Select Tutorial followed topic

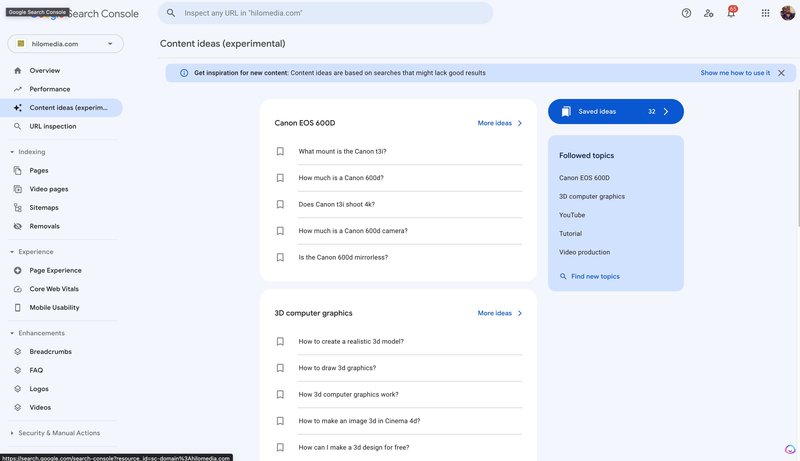click(570, 234)
